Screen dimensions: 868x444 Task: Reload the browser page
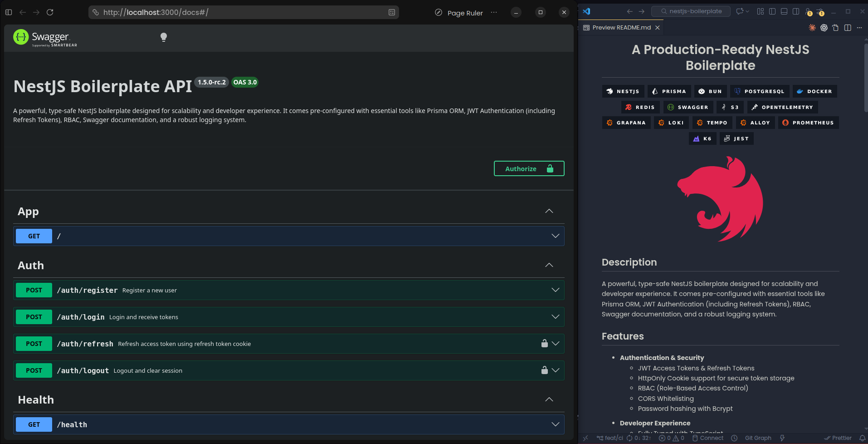tap(50, 12)
